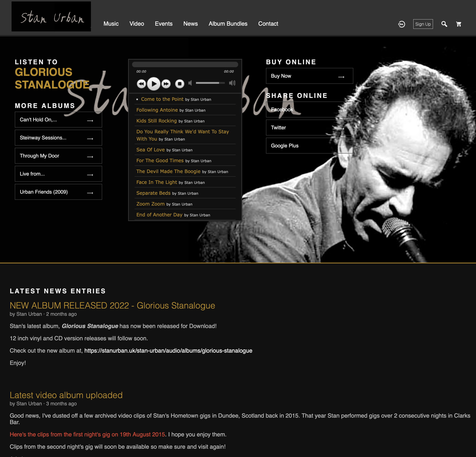Screen dimensions: 476x457
Task: Set max volume with the loud speaker icon
Action: click(232, 83)
